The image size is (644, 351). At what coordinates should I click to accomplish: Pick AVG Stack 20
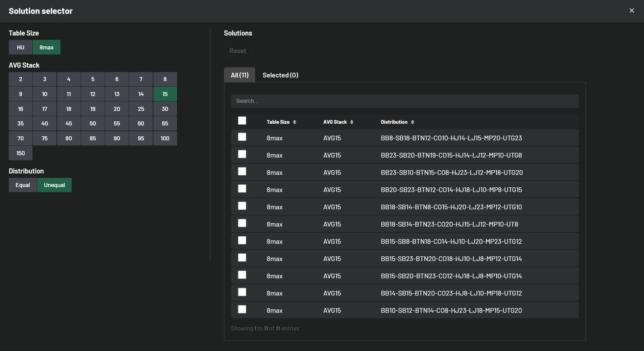coord(117,109)
